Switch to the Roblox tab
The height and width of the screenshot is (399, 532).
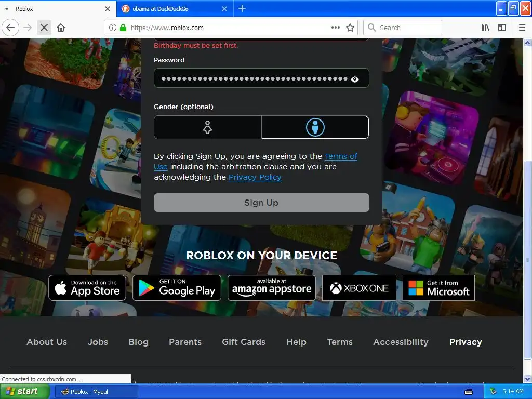(x=58, y=9)
